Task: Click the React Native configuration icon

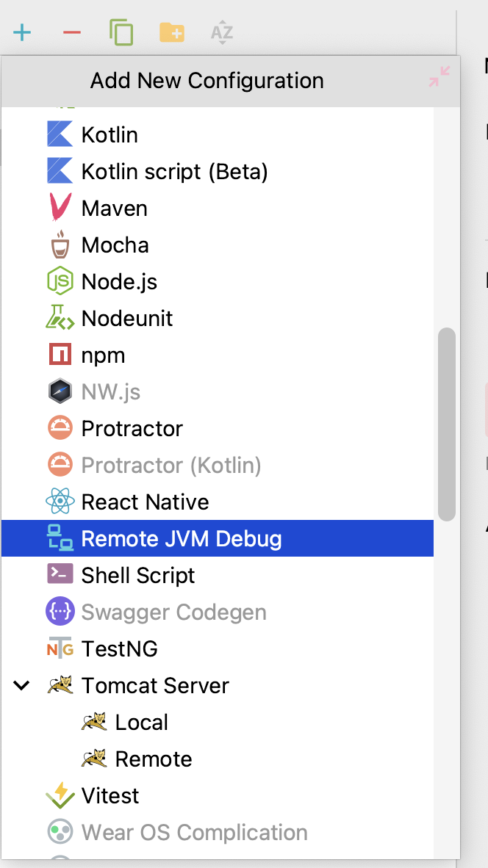Action: pyautogui.click(x=60, y=502)
